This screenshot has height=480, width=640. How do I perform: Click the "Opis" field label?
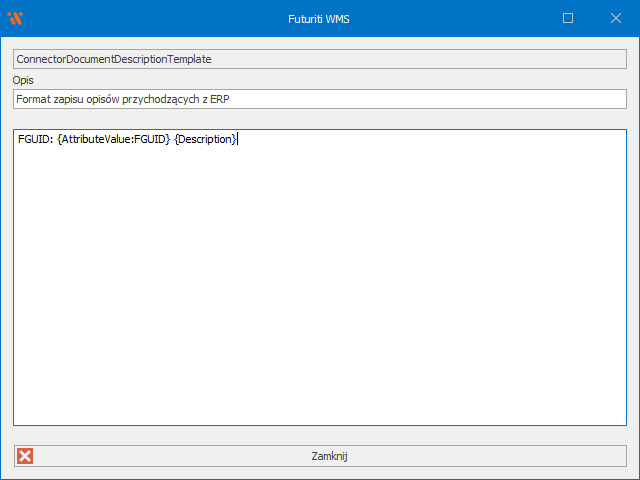(x=24, y=80)
